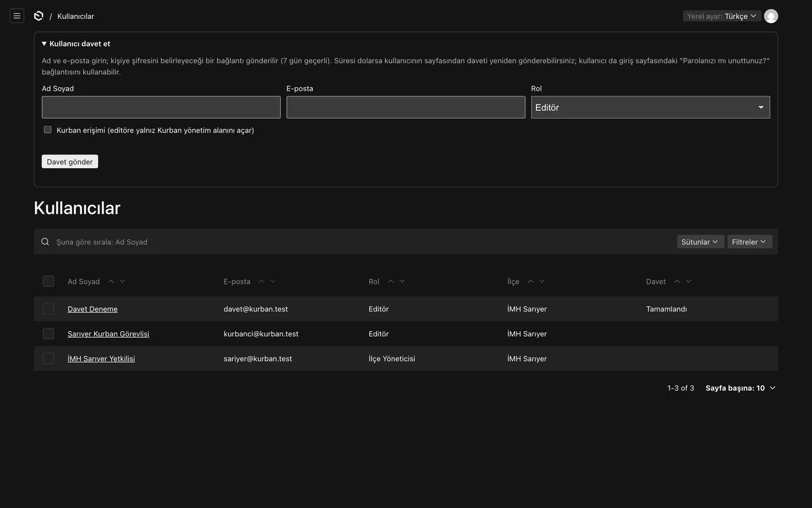The height and width of the screenshot is (508, 812).
Task: Focus the E-posta input field
Action: (405, 107)
